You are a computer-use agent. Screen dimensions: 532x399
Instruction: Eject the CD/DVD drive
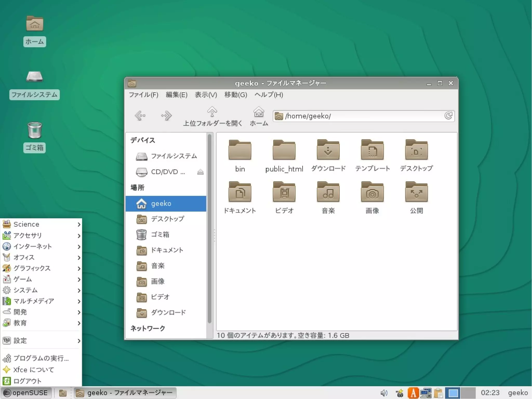point(200,172)
